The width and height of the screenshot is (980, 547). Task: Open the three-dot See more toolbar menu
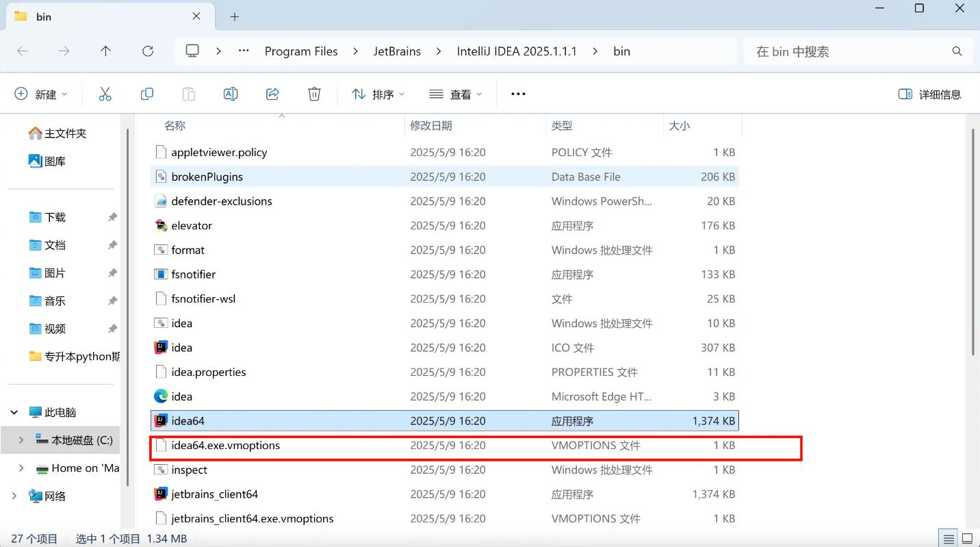518,94
